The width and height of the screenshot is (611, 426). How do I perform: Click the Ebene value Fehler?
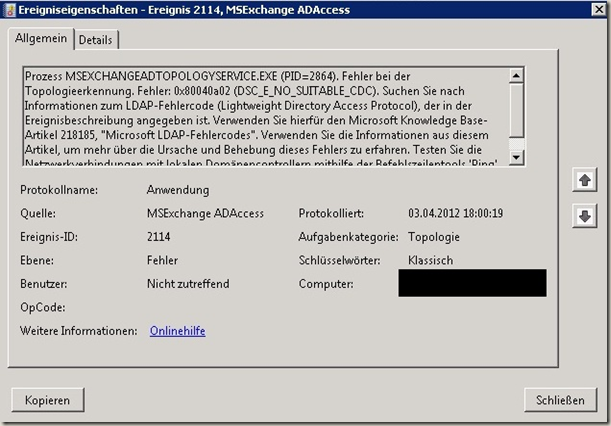pyautogui.click(x=163, y=260)
